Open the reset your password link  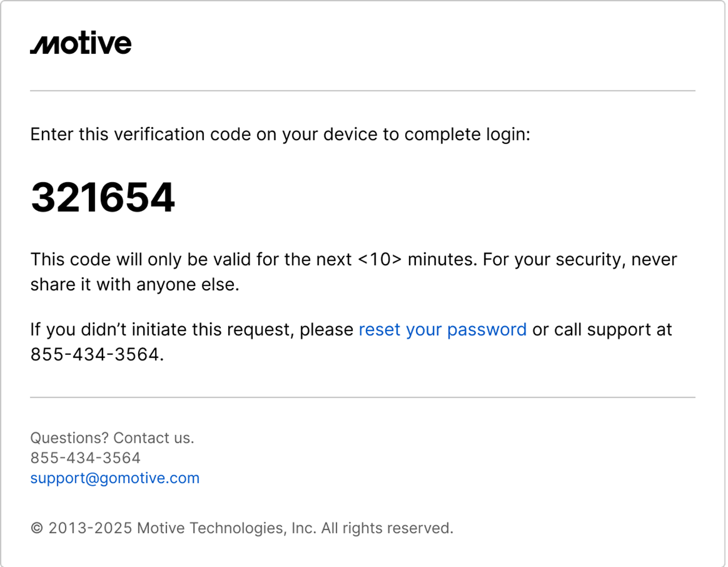pos(442,329)
